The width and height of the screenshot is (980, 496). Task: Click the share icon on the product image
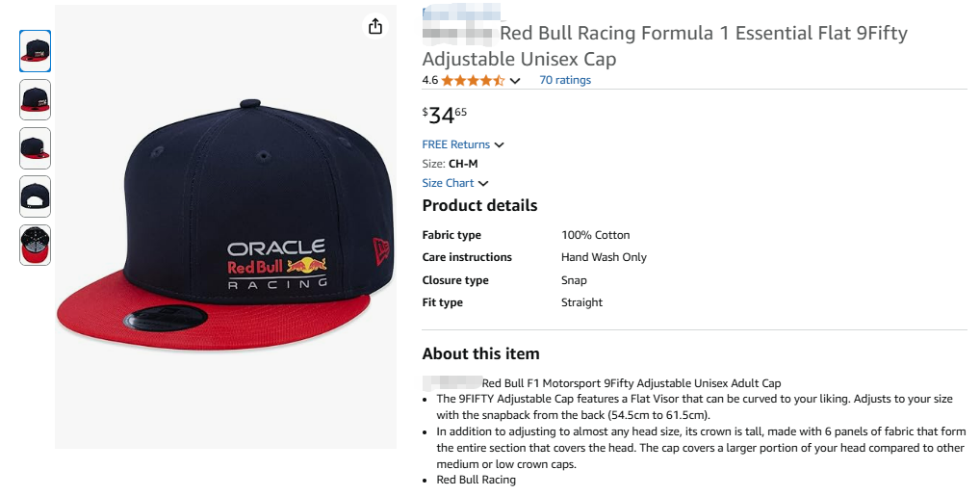coord(375,27)
